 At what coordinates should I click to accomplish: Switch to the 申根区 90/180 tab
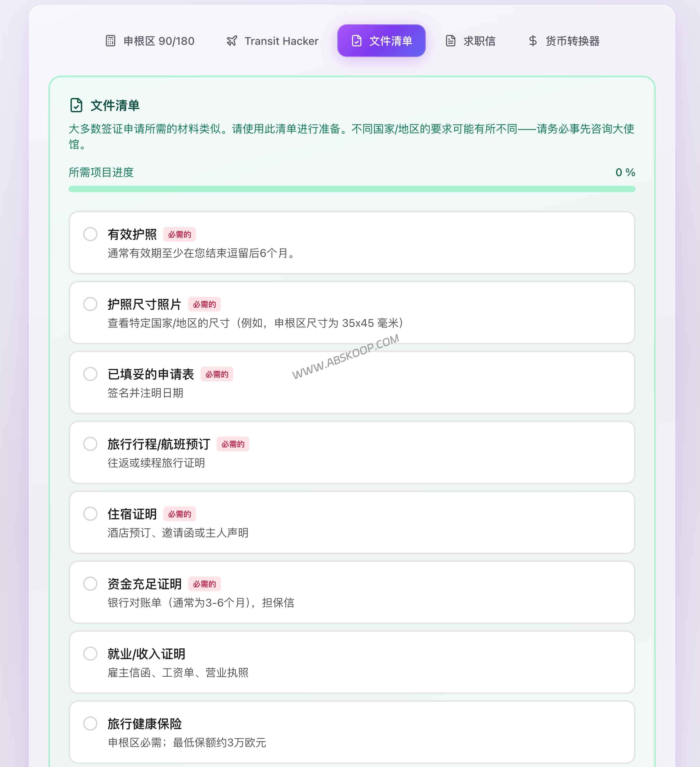point(150,41)
